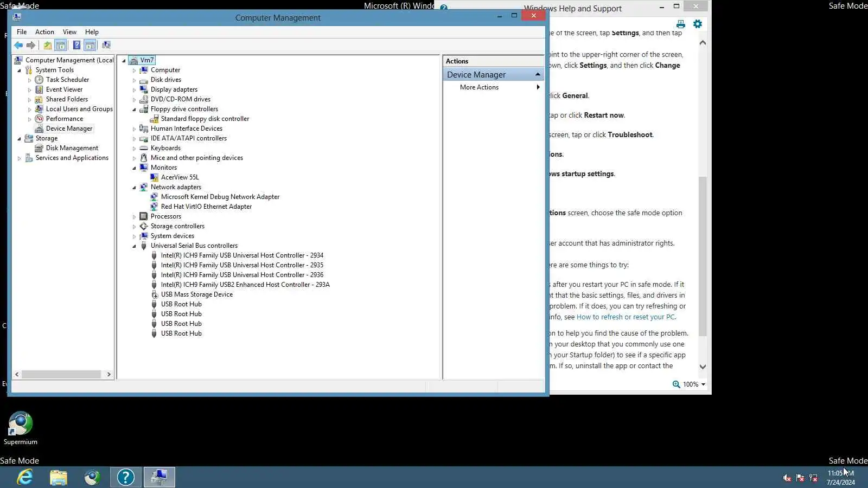
Task: Collapse the Floppy drive controllers category
Action: point(134,110)
